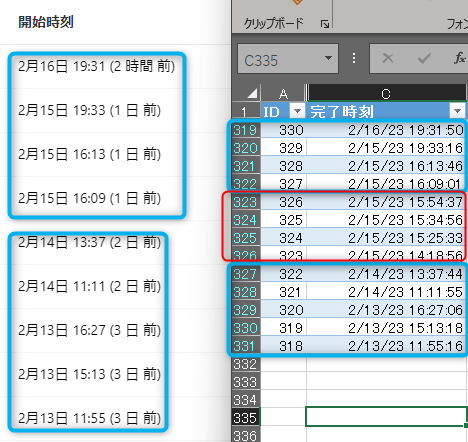Click cell with ID 329
This screenshot has height=442, width=468.
coord(283,148)
